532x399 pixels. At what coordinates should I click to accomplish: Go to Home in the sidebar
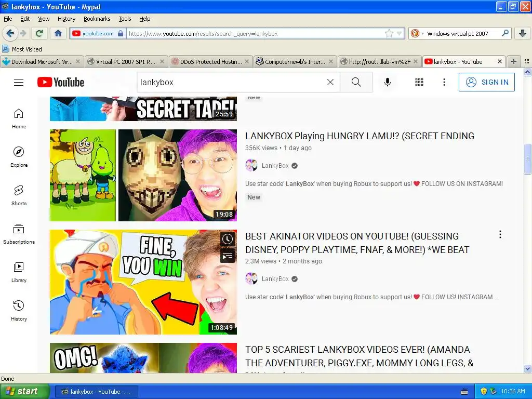coord(19,119)
